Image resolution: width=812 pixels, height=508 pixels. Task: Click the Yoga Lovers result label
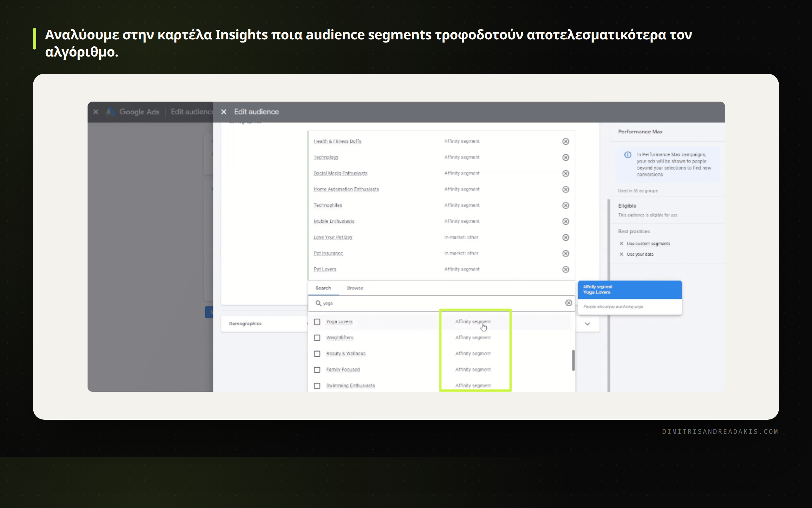coord(339,322)
